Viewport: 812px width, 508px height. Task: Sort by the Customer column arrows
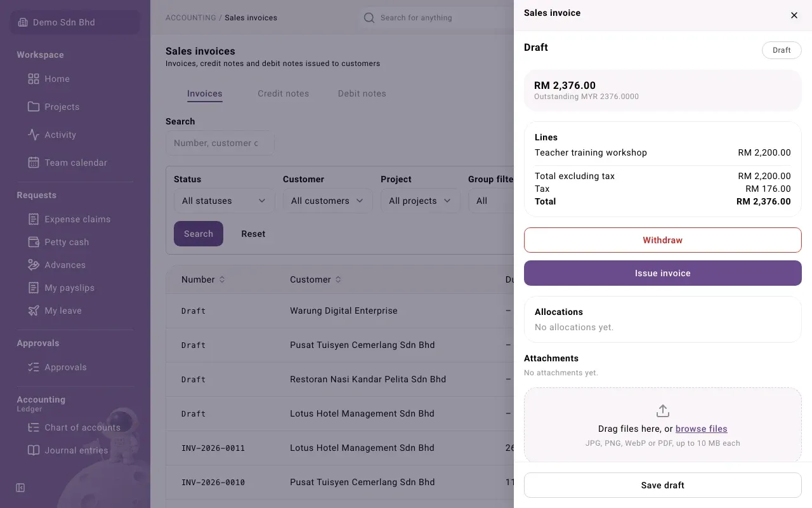338,279
